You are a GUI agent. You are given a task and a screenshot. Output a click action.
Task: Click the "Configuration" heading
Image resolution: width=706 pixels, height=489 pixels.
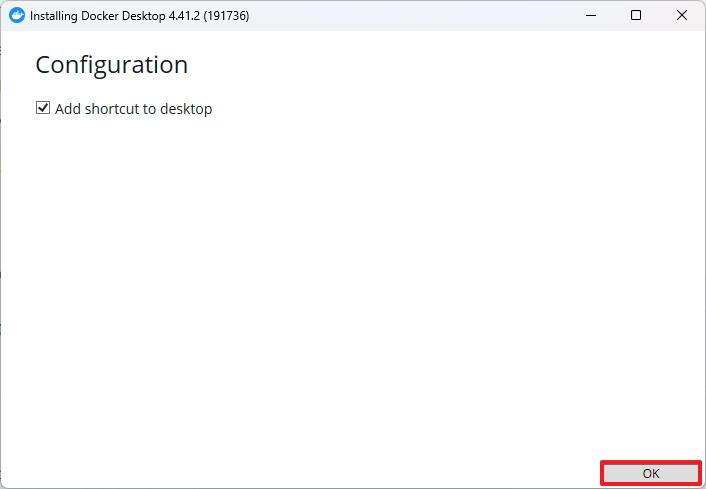tap(112, 66)
